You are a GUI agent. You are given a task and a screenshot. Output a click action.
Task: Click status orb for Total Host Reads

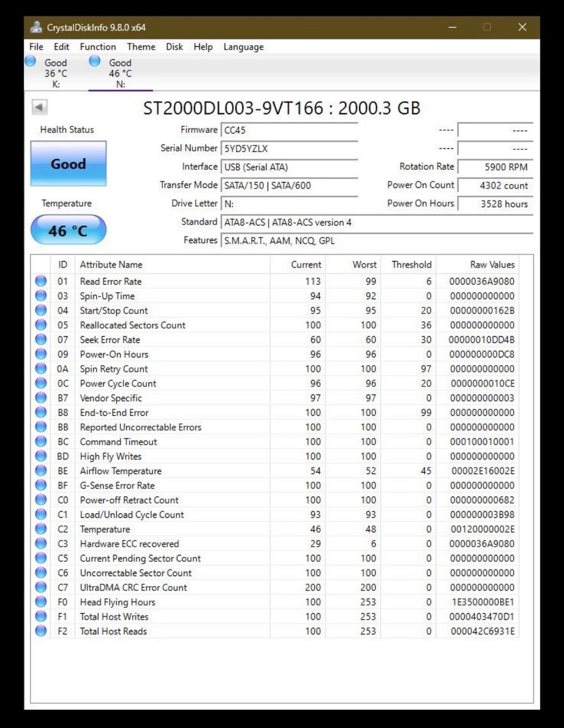coord(41,630)
